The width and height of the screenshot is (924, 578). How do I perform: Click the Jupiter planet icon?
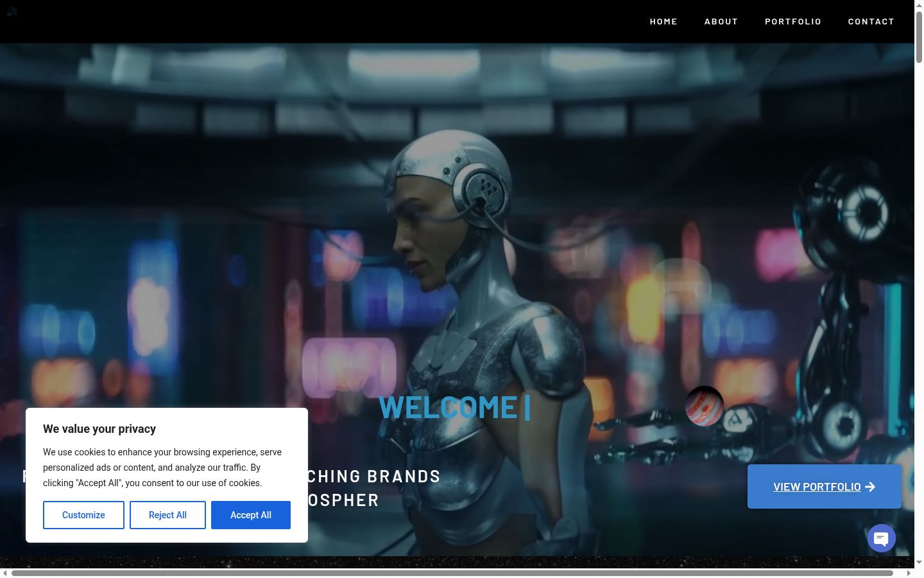pos(705,406)
